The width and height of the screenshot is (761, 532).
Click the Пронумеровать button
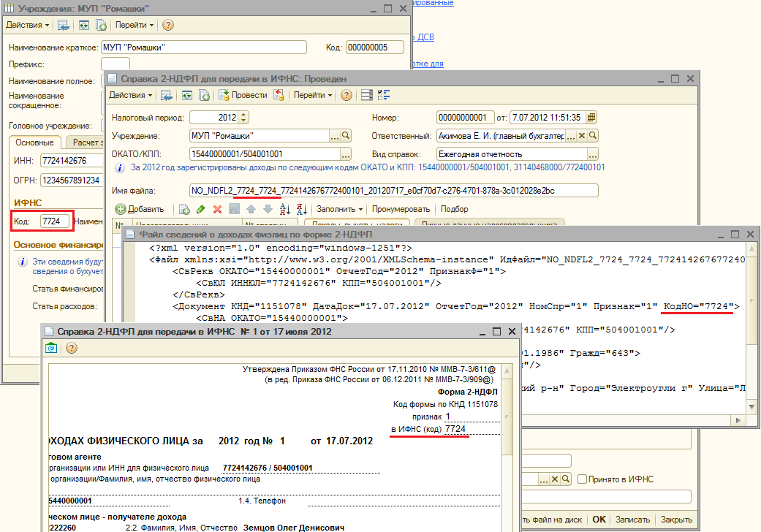tap(401, 209)
